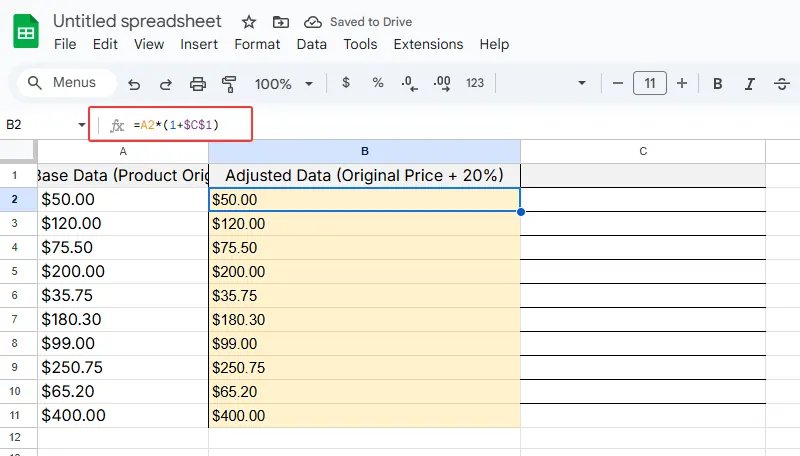Click the Redo arrow icon

tap(166, 84)
